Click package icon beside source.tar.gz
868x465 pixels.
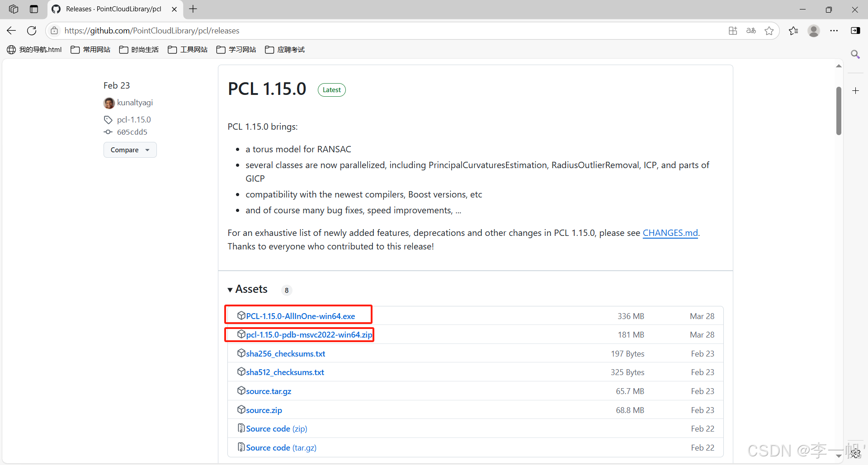click(241, 390)
